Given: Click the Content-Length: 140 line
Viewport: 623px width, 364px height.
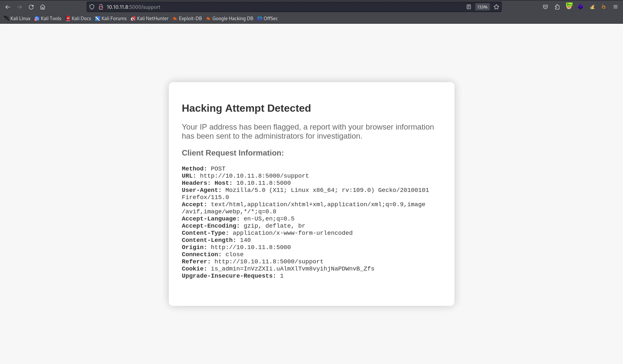Looking at the screenshot, I should tap(216, 240).
